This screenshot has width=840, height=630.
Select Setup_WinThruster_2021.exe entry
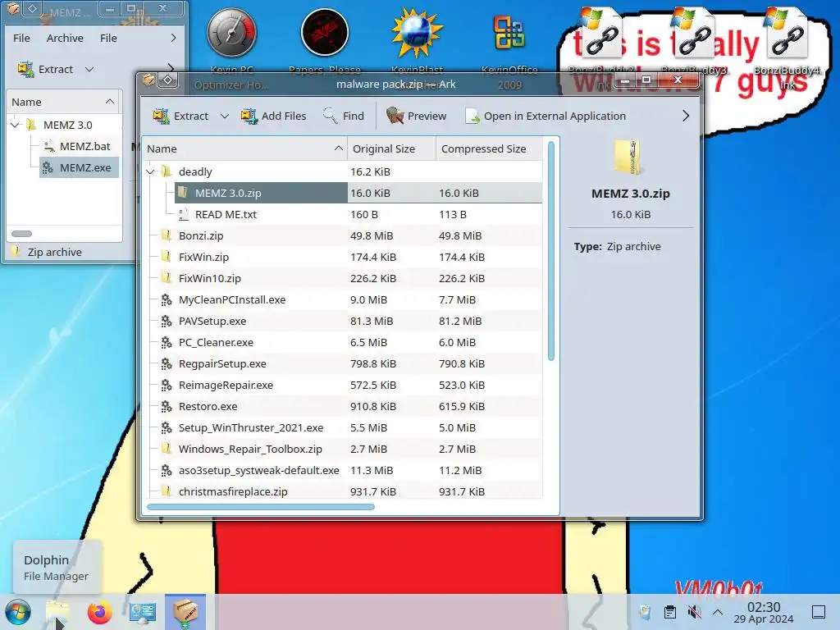251,427
